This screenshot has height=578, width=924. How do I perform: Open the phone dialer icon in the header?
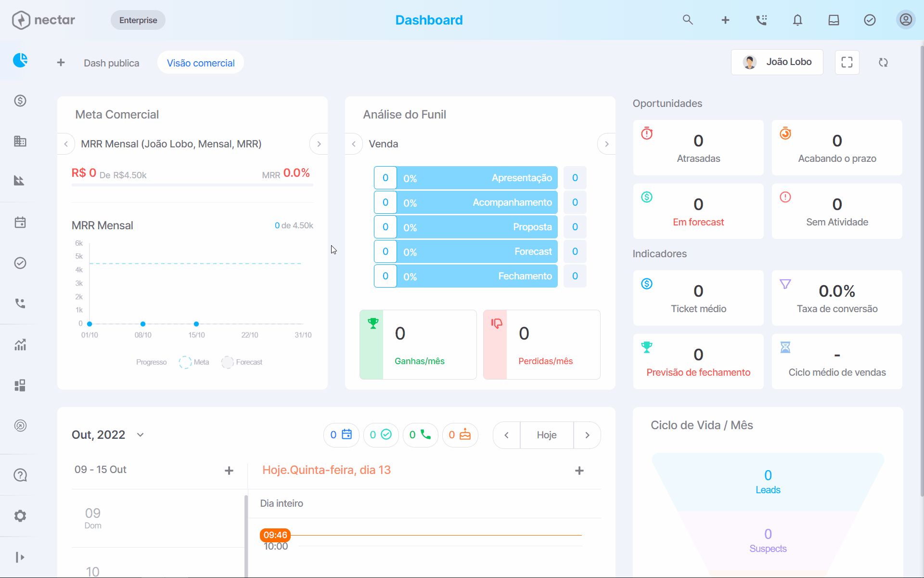tap(761, 20)
